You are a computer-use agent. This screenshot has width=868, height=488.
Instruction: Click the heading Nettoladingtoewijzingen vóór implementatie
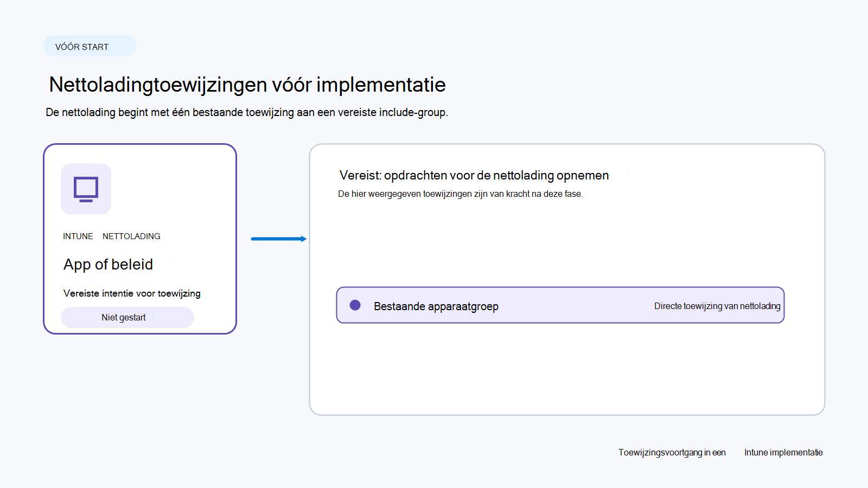[x=247, y=85]
